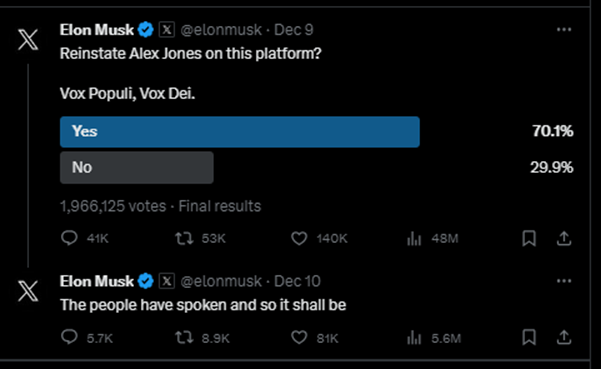Screen dimensions: 601x369
Task: Open more options for the Dec 10 tweet
Action: [564, 281]
